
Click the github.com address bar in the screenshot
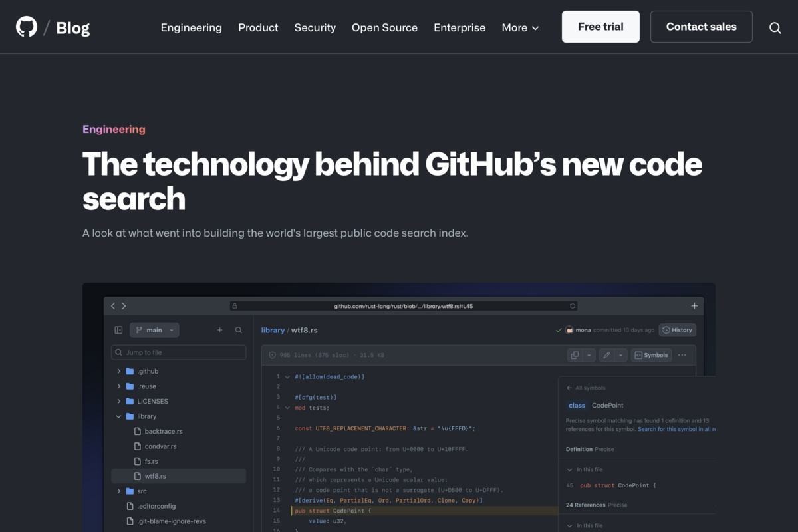403,306
